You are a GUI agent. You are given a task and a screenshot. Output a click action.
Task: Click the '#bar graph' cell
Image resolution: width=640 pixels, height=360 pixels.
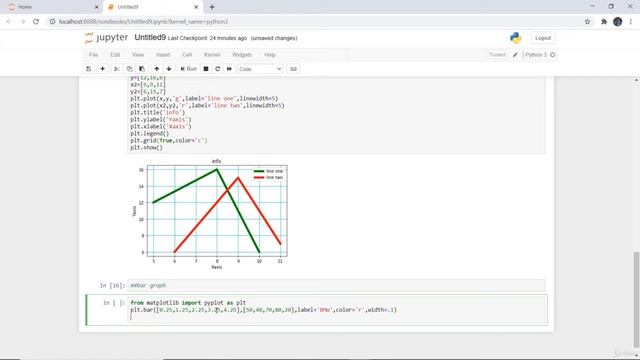coord(336,286)
